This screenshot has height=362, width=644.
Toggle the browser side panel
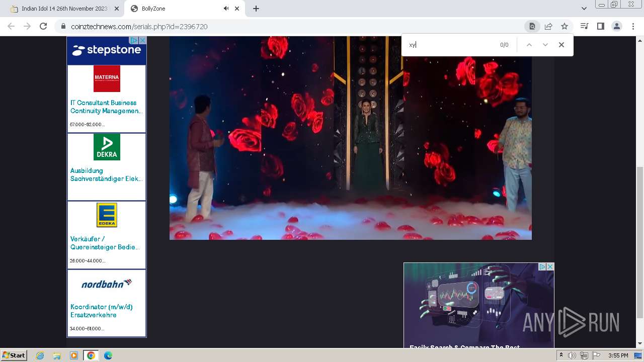click(x=600, y=26)
